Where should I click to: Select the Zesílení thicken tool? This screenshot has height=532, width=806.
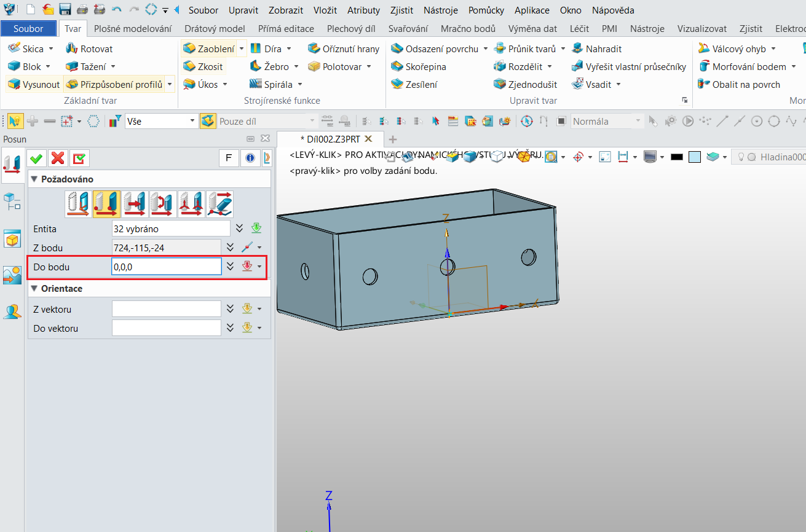pos(414,84)
